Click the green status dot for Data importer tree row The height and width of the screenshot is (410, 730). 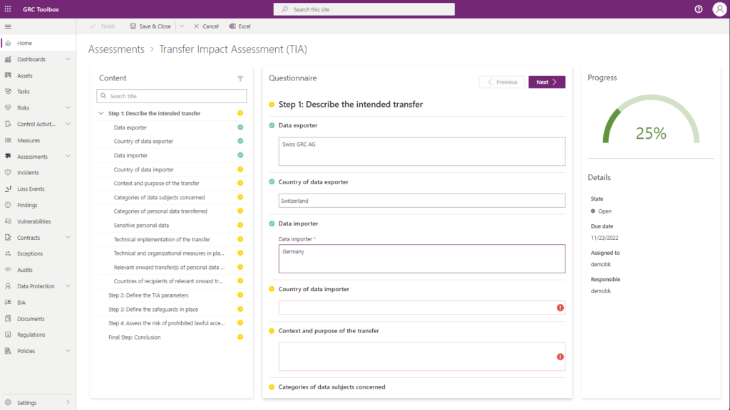pyautogui.click(x=240, y=155)
